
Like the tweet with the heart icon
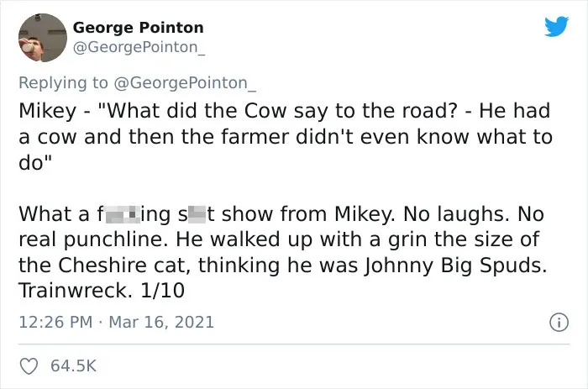click(29, 366)
